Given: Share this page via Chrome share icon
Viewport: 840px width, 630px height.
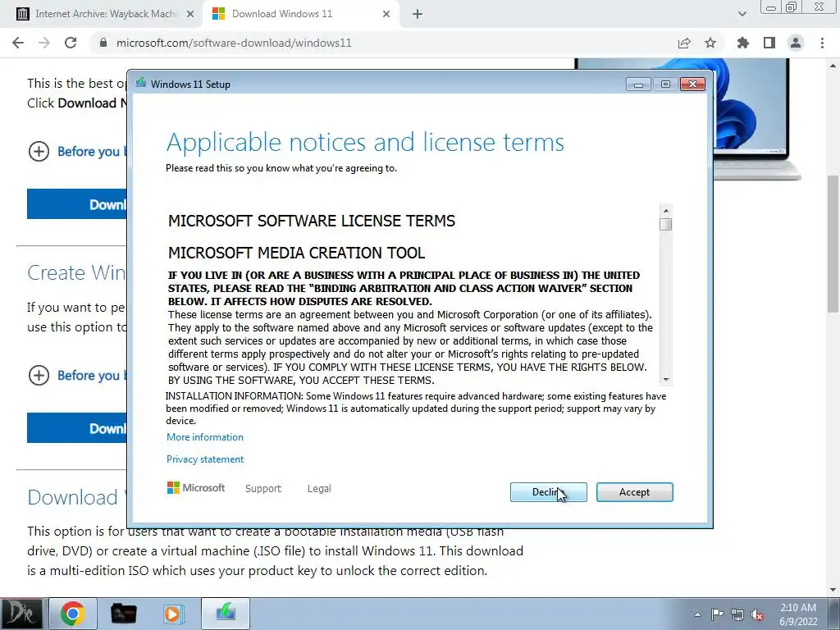Looking at the screenshot, I should (x=684, y=43).
